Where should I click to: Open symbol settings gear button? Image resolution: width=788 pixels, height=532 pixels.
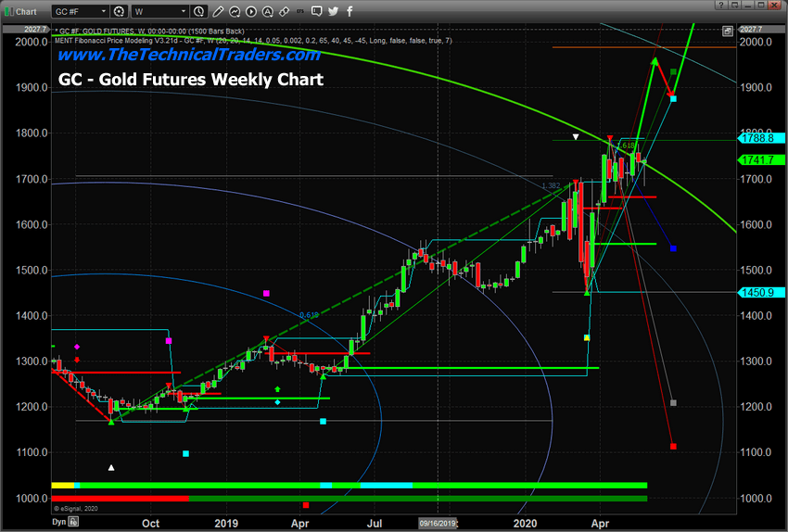(119, 11)
